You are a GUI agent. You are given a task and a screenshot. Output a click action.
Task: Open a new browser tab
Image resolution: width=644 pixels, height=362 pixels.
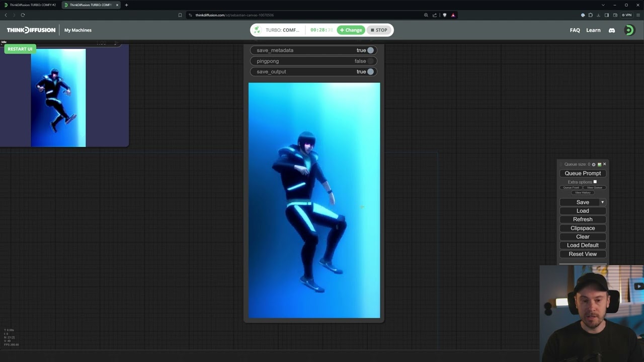pos(126,5)
